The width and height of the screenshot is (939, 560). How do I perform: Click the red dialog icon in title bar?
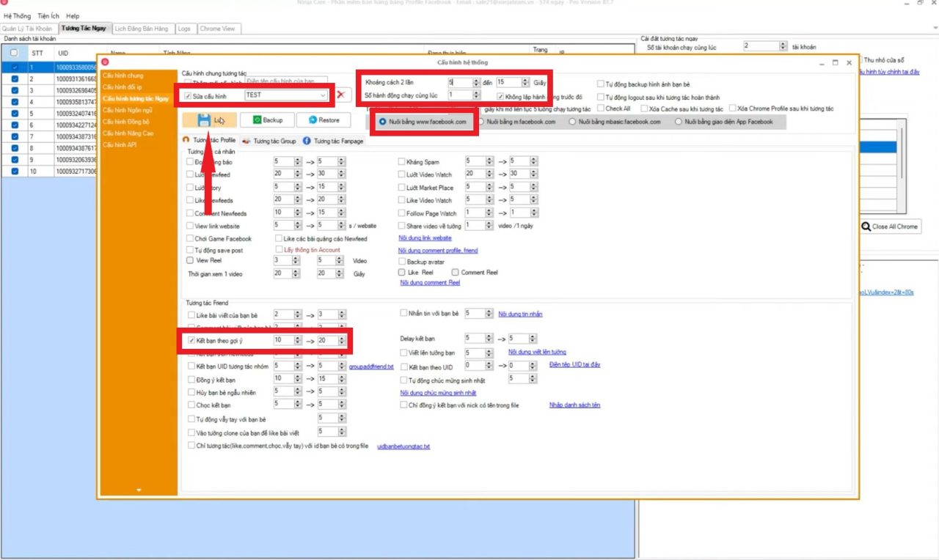click(x=106, y=62)
